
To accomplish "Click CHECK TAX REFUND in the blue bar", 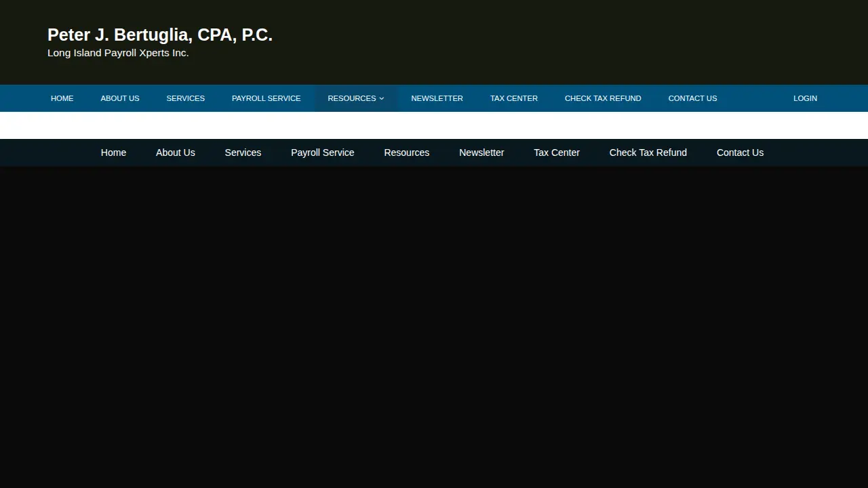I will 603,98.
